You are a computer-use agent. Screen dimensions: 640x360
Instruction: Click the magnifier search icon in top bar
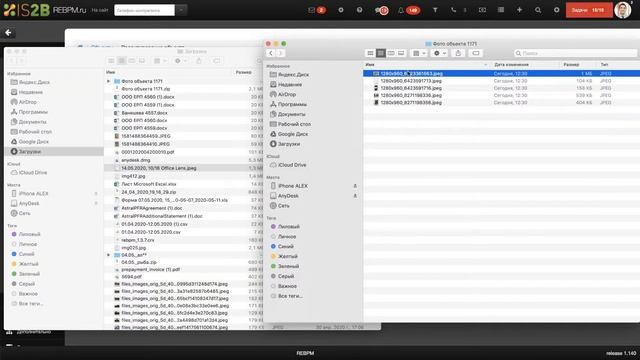pos(538,10)
